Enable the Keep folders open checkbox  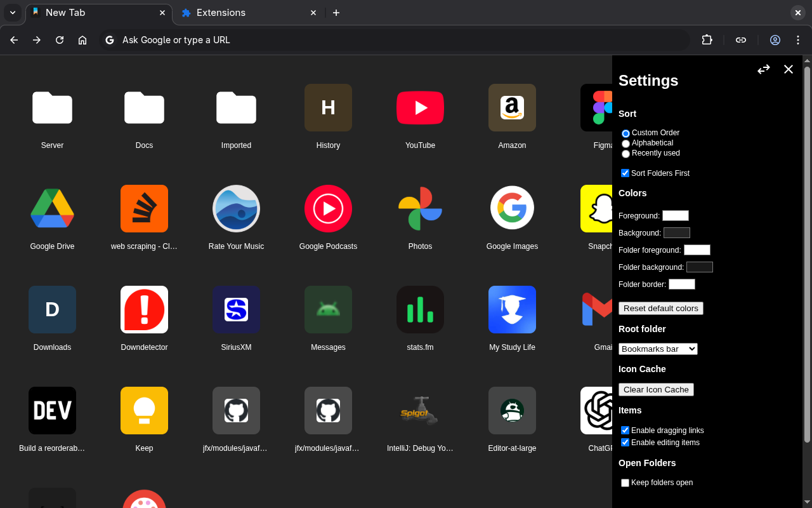pyautogui.click(x=625, y=483)
